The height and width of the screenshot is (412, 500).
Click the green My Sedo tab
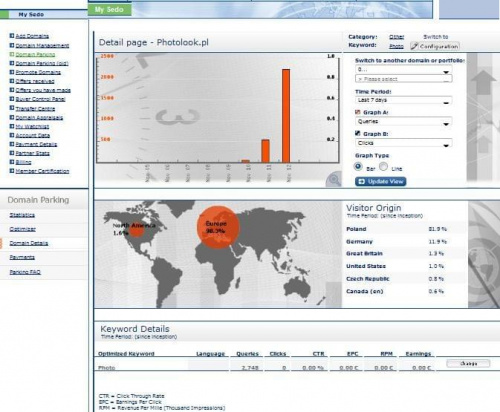click(x=109, y=10)
